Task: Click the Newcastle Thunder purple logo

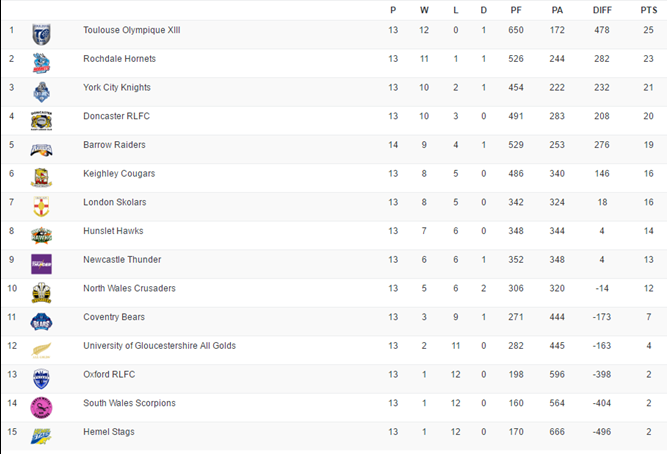Action: [41, 264]
